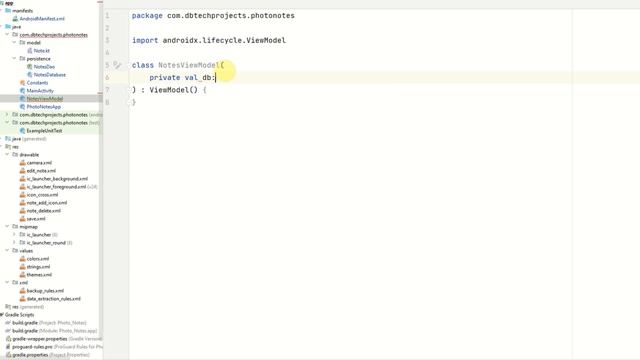The height and width of the screenshot is (360, 640).
Task: Click line number 8 in the gutter
Action: pyautogui.click(x=107, y=102)
